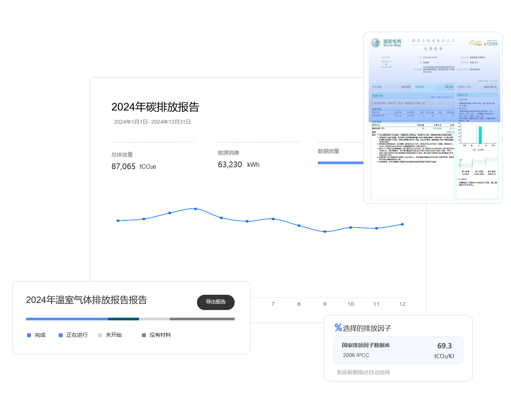Screen dimensions: 511x420
Task: Open the 国家排放因子数据库 factor card
Action: point(398,350)
